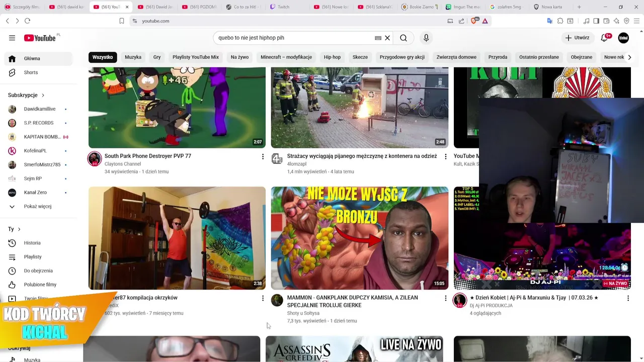Open the YouTube hamburger guide menu
Screen dimensions: 644x362
pos(12,38)
